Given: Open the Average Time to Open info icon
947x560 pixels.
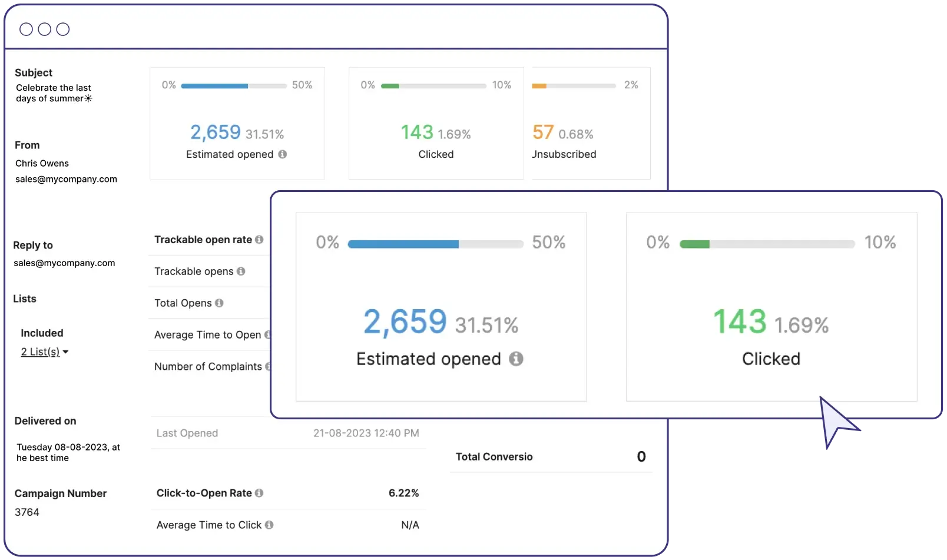Looking at the screenshot, I should (269, 334).
